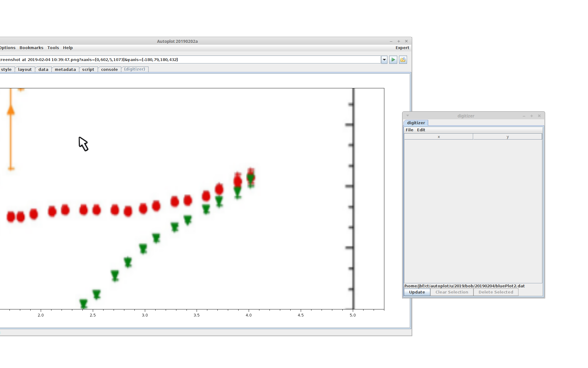588x368 pixels.
Task: Click the 2.0 x-axis tick label
Action: (41, 315)
